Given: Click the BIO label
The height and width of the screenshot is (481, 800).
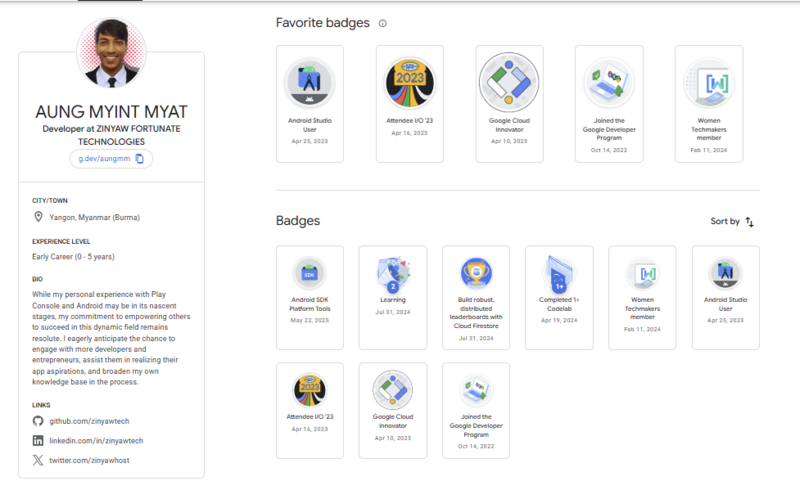Looking at the screenshot, I should coord(37,279).
